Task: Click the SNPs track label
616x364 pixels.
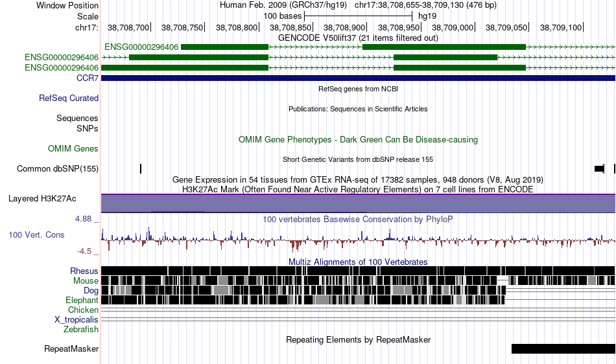Action: [x=88, y=128]
